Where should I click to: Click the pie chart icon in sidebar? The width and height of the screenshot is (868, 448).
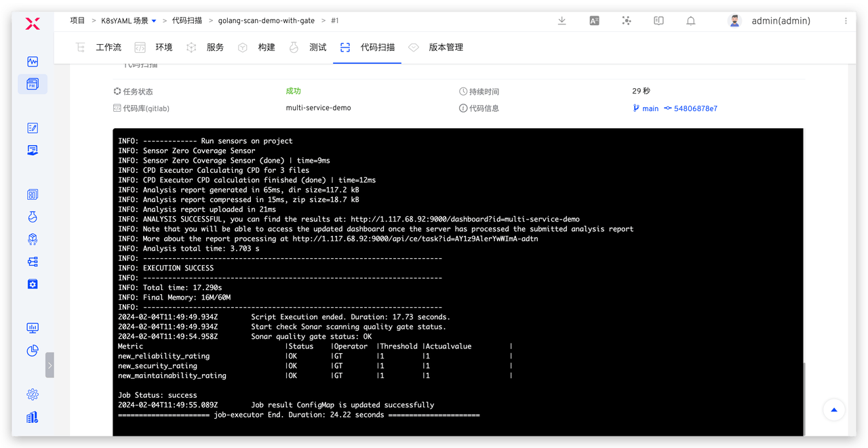(x=33, y=350)
